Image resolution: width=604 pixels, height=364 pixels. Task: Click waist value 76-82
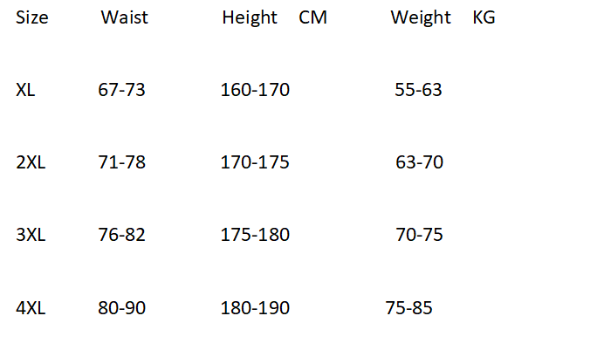122,235
